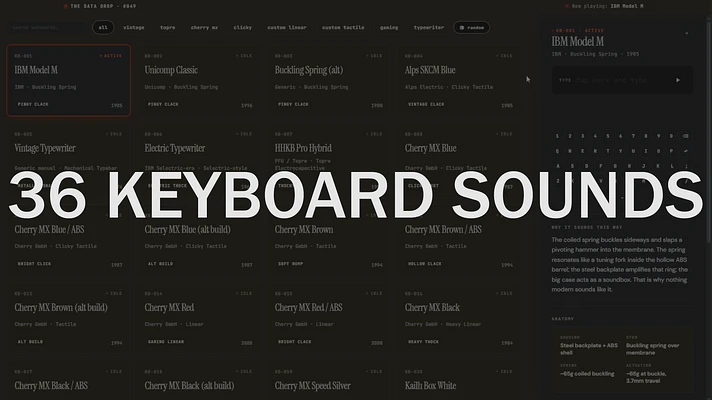The width and height of the screenshot is (712, 400).
Task: Select the 'all' filter
Action: click(103, 28)
